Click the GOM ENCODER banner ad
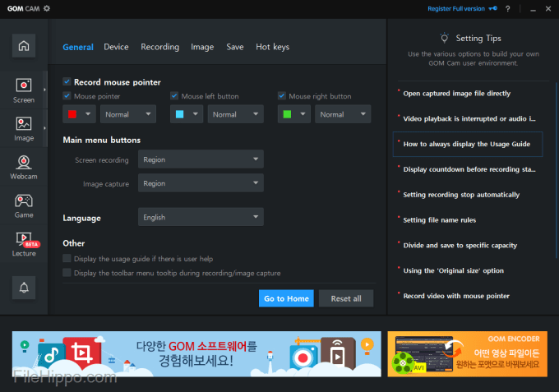Screen dimensions: 559x392 [x=468, y=354]
